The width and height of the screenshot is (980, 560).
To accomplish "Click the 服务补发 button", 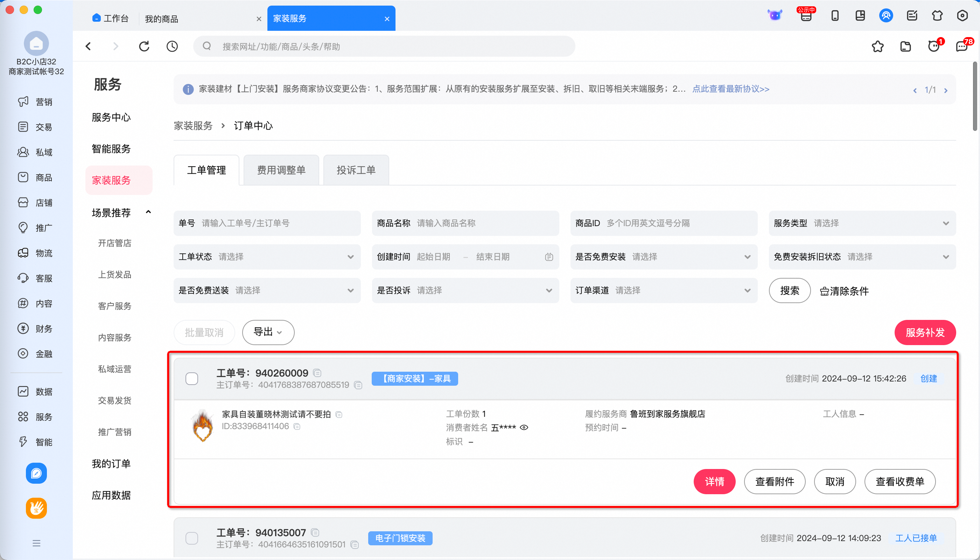I will point(925,333).
